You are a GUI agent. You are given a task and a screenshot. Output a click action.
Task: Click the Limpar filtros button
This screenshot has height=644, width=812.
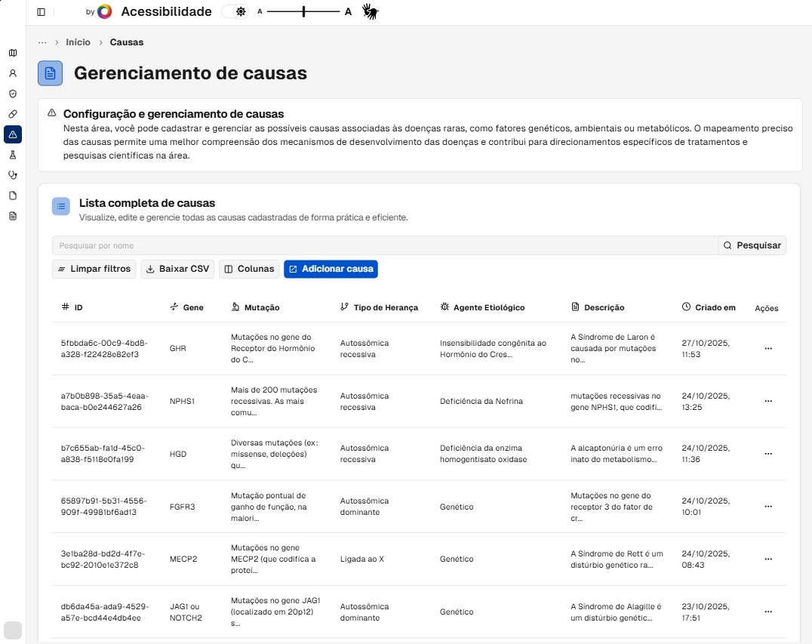(94, 269)
